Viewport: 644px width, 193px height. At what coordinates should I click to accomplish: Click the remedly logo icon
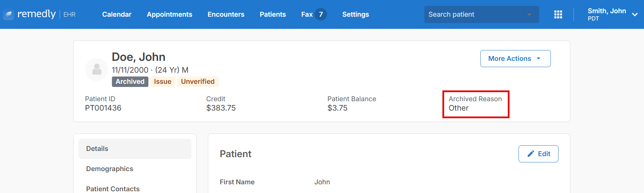pyautogui.click(x=9, y=14)
